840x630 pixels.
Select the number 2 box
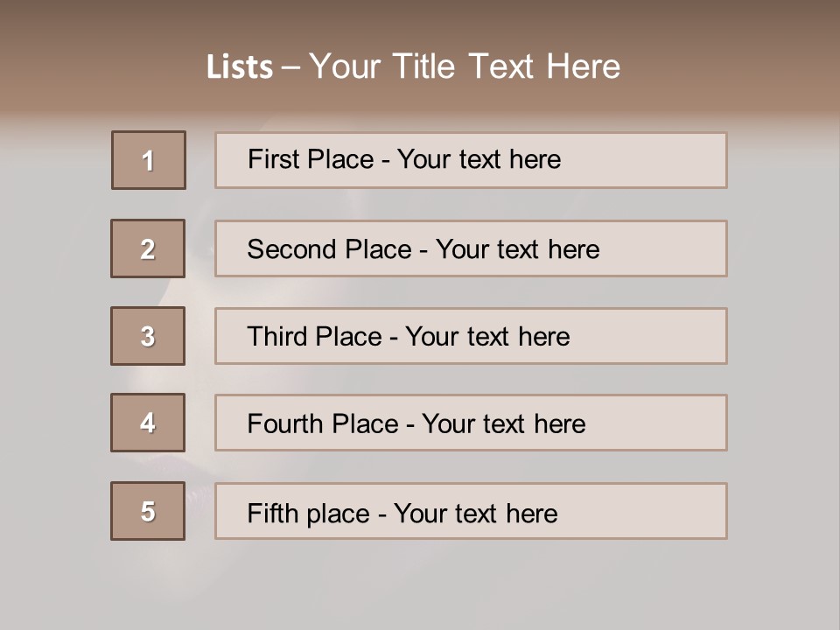click(x=148, y=248)
